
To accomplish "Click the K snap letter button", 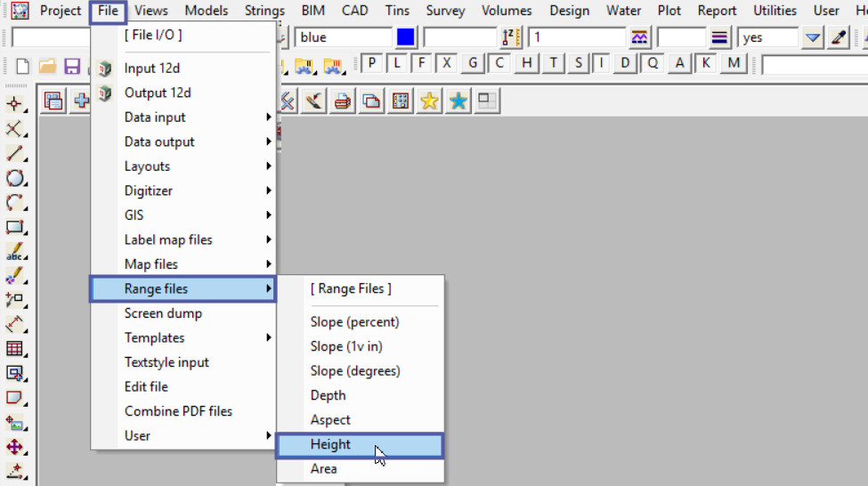I will pyautogui.click(x=706, y=63).
